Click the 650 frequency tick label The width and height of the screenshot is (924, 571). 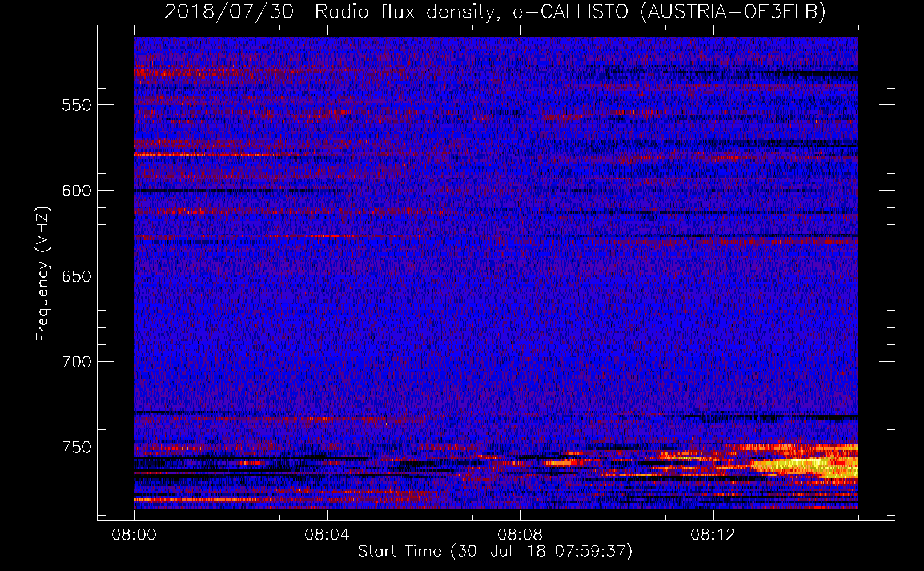tap(77, 276)
